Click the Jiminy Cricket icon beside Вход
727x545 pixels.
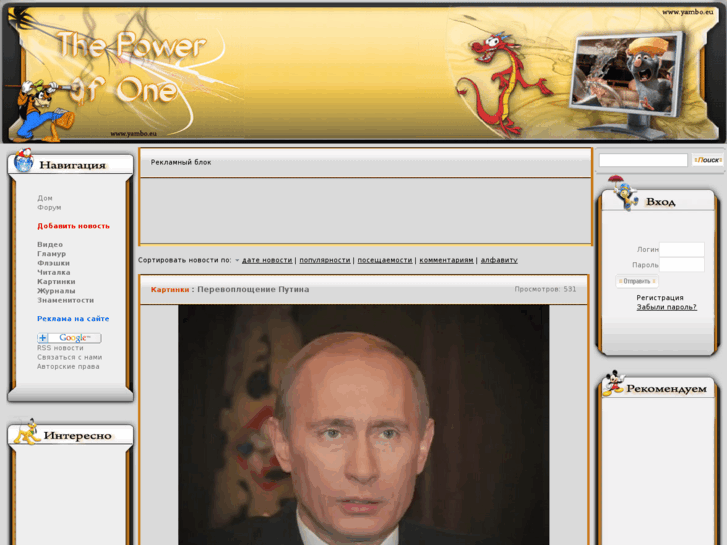pyautogui.click(x=624, y=193)
